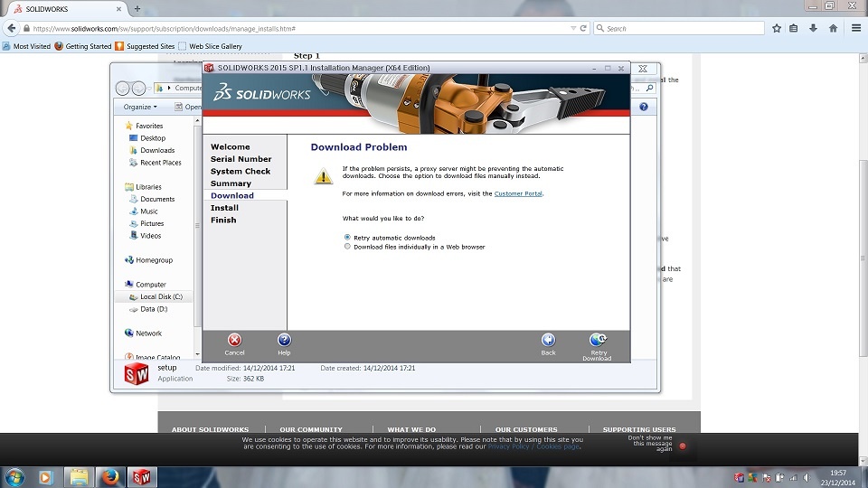Image resolution: width=868 pixels, height=488 pixels.
Task: Select the Install step
Action: click(x=224, y=208)
